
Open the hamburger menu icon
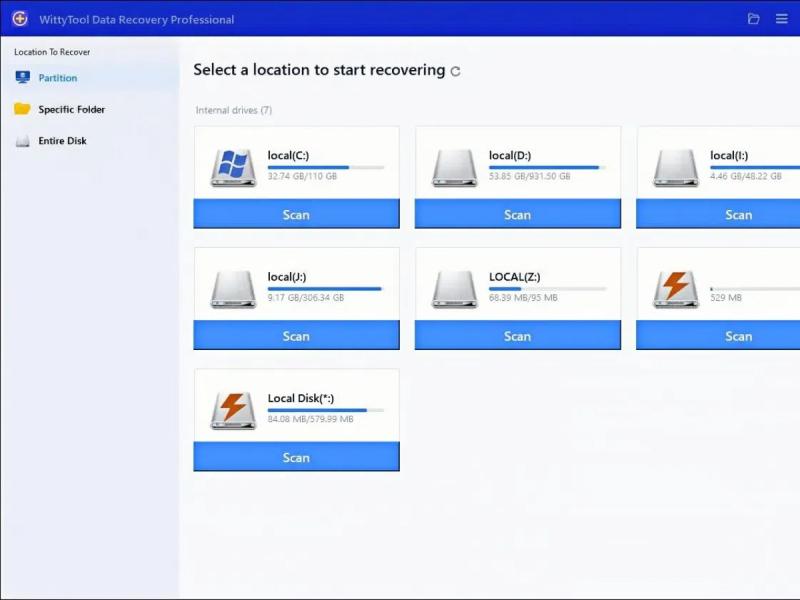[782, 19]
